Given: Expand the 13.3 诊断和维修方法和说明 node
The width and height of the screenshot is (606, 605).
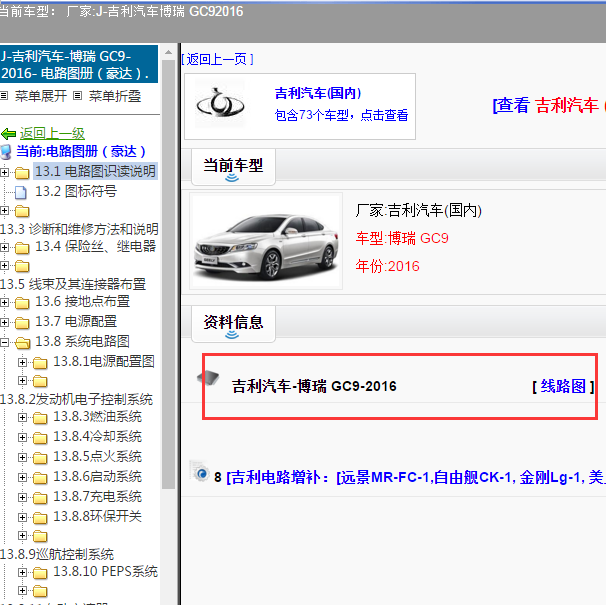Looking at the screenshot, I should point(4,211).
